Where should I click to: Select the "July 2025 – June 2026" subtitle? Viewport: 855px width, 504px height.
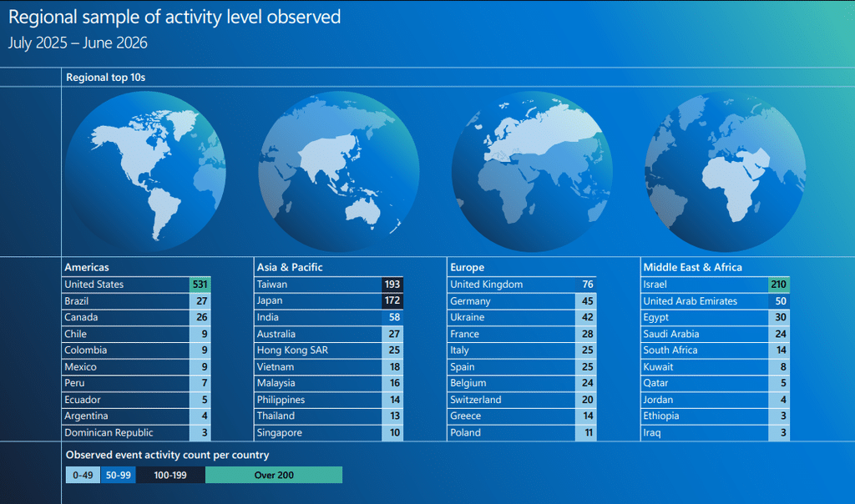click(x=78, y=43)
